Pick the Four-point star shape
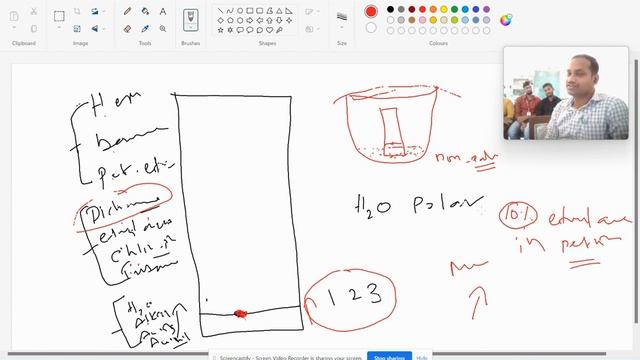Viewport: 640px width, 360px height. point(289,20)
